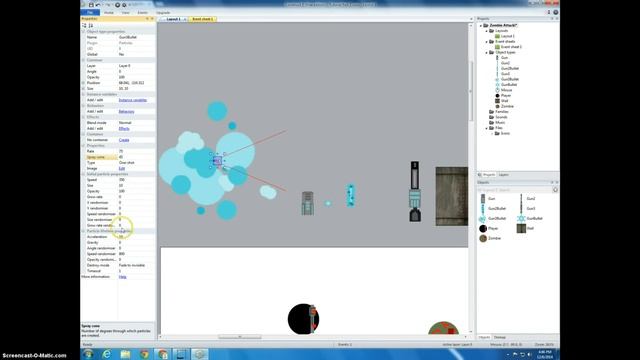Viewport: 640px width, 360px height.
Task: Switch Properties panel to alphabetical sort icon
Action: tap(91, 25)
